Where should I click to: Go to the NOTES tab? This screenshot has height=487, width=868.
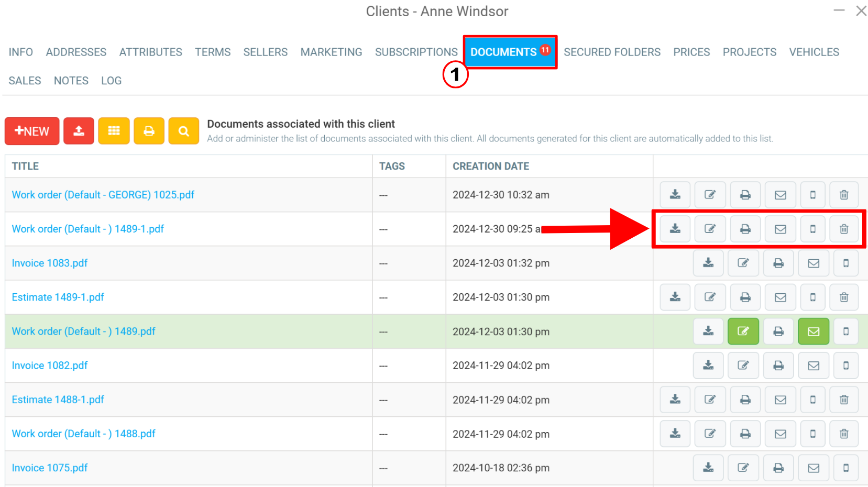[x=71, y=81]
